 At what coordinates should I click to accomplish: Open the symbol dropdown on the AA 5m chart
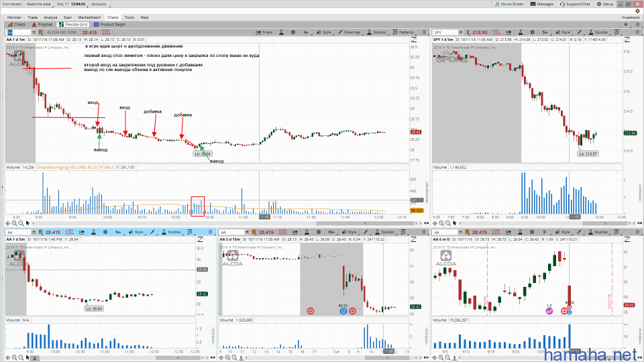(x=34, y=232)
